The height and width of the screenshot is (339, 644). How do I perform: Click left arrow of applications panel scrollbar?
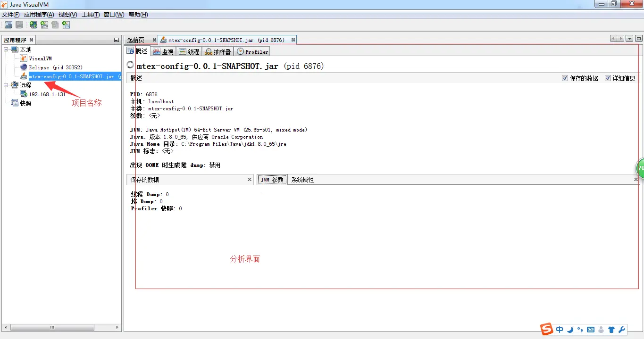click(6, 327)
